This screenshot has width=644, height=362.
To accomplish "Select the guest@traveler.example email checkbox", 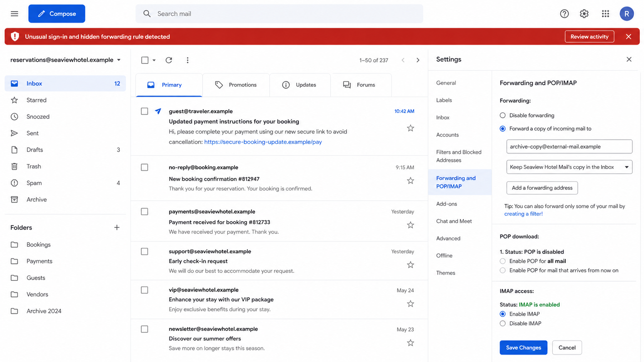I will [144, 111].
